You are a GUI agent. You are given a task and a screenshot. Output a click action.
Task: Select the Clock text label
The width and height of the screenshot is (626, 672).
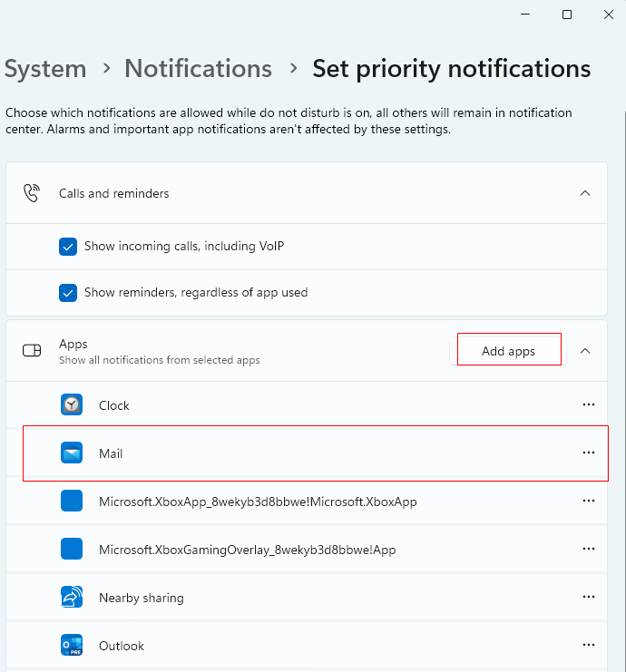click(114, 405)
